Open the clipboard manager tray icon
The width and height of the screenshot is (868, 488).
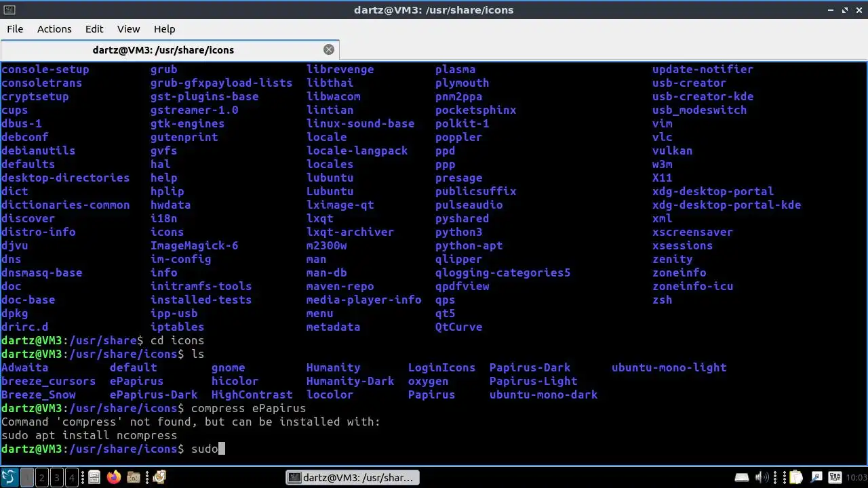(796, 478)
